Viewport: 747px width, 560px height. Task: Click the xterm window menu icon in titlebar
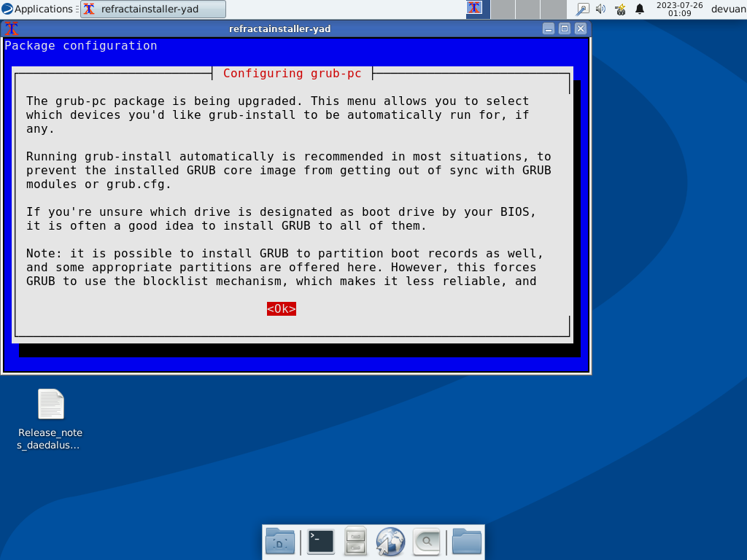pyautogui.click(x=12, y=28)
